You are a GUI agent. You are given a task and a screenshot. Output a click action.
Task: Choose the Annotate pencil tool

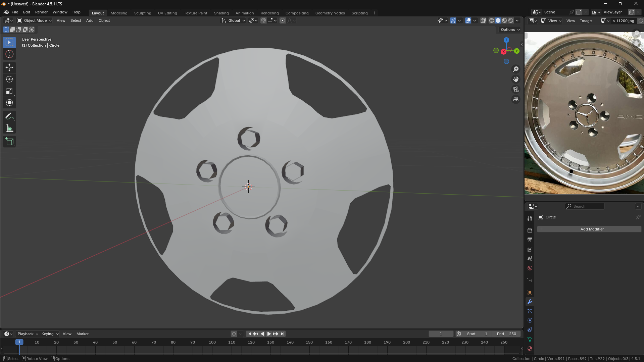click(x=9, y=116)
